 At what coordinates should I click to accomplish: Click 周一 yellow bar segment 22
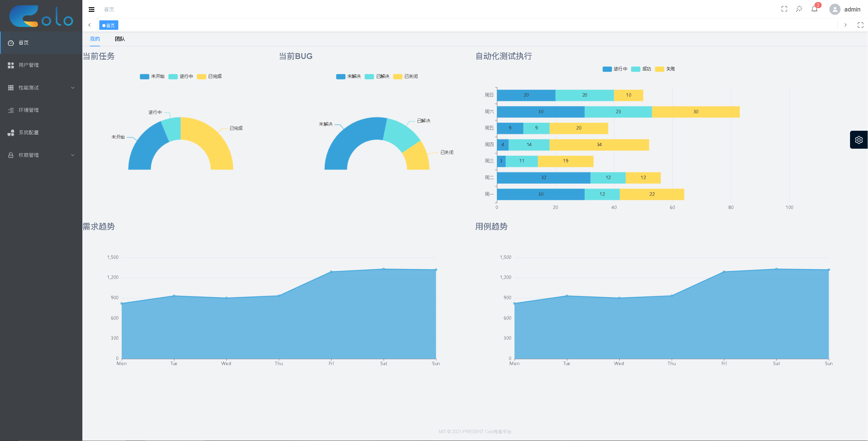point(652,194)
